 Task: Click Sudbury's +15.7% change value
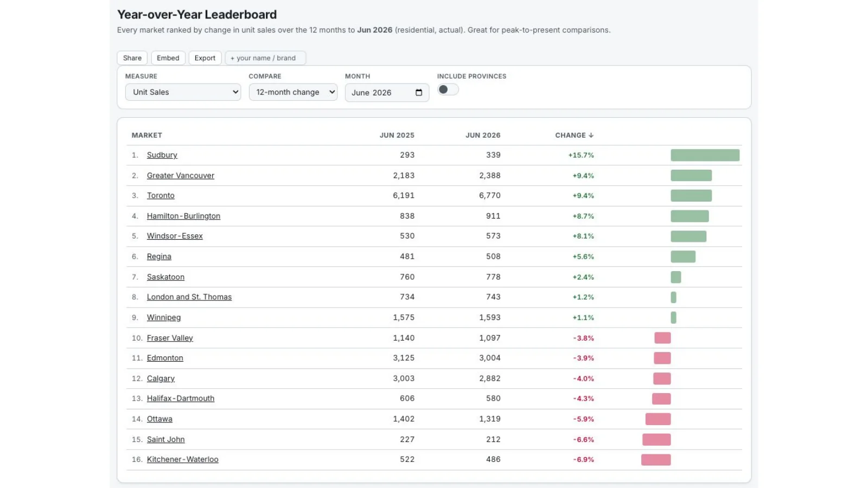(581, 155)
